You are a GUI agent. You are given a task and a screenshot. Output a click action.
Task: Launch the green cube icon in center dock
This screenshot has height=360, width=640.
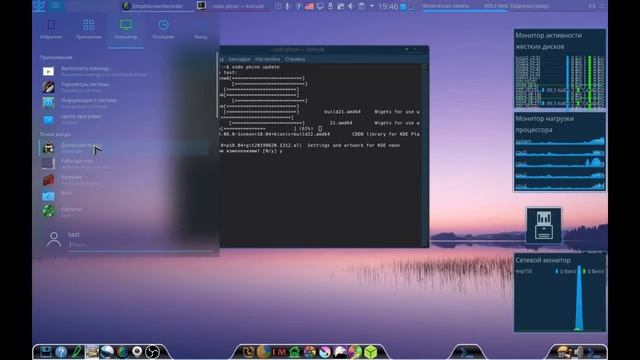pyautogui.click(x=371, y=351)
